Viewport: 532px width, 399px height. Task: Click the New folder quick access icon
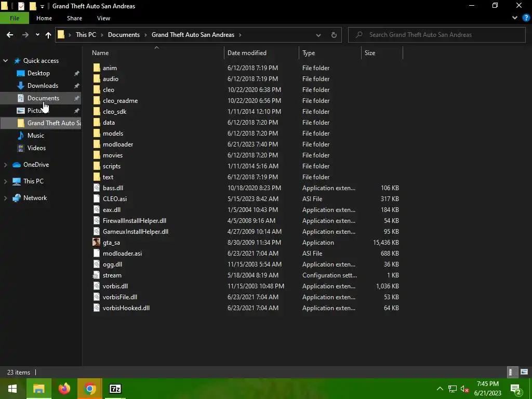(x=33, y=6)
